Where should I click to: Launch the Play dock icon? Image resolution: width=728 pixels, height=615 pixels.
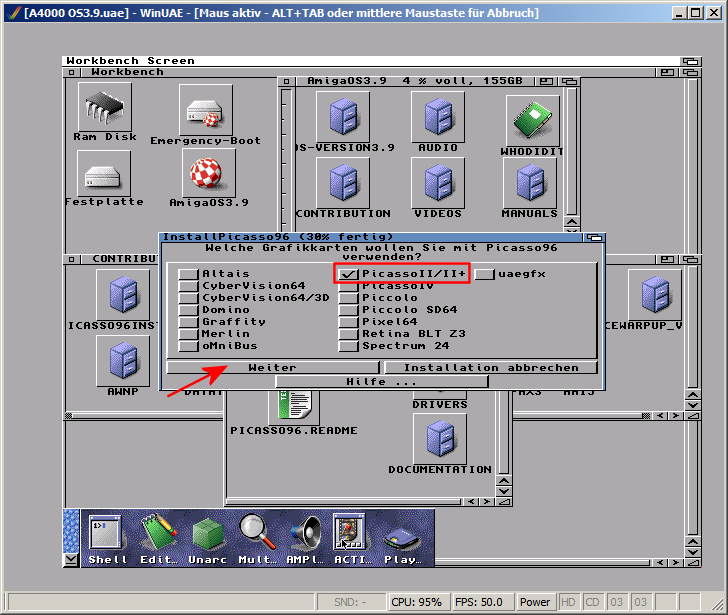(x=402, y=539)
